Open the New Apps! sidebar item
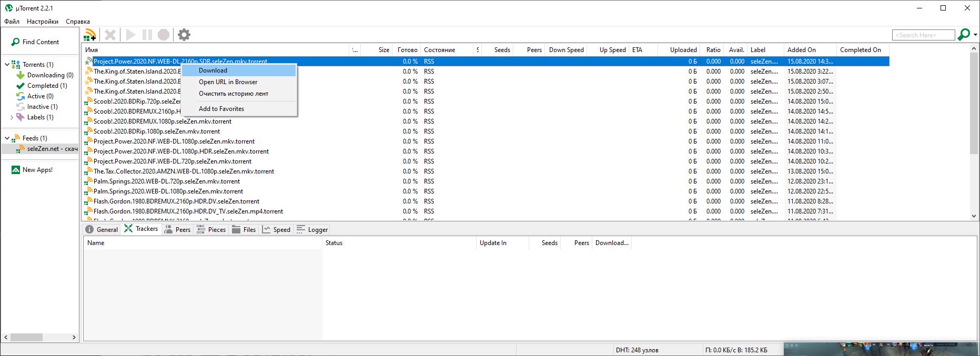Image resolution: width=980 pixels, height=356 pixels. 37,170
